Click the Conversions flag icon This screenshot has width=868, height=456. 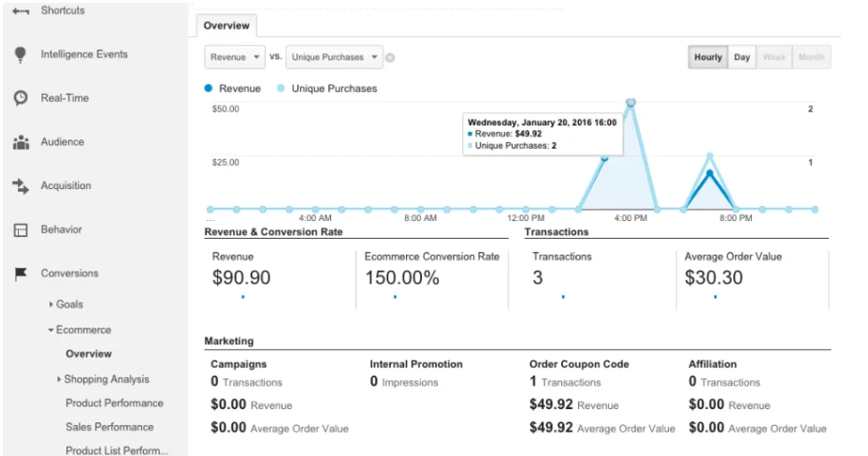coord(21,273)
